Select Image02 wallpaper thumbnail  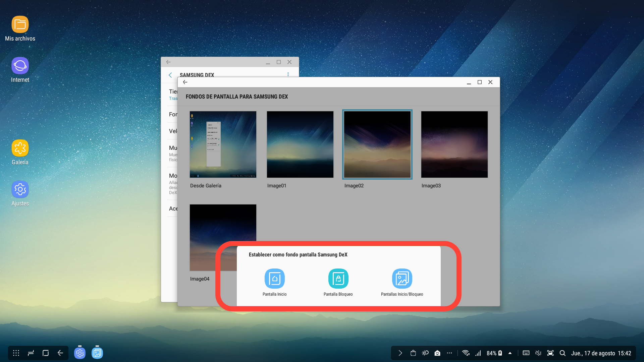377,144
